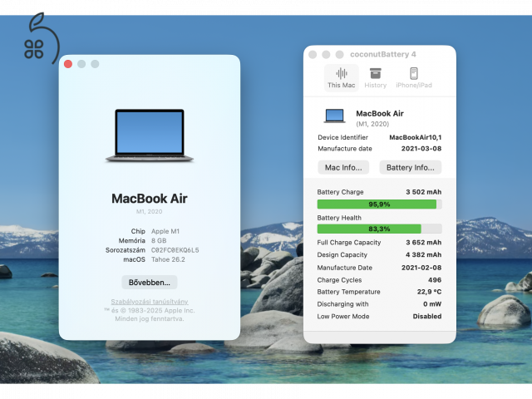Click the (M1, 2020) label in coconutBattery
Screen dimensions: 532x399
tap(372, 124)
